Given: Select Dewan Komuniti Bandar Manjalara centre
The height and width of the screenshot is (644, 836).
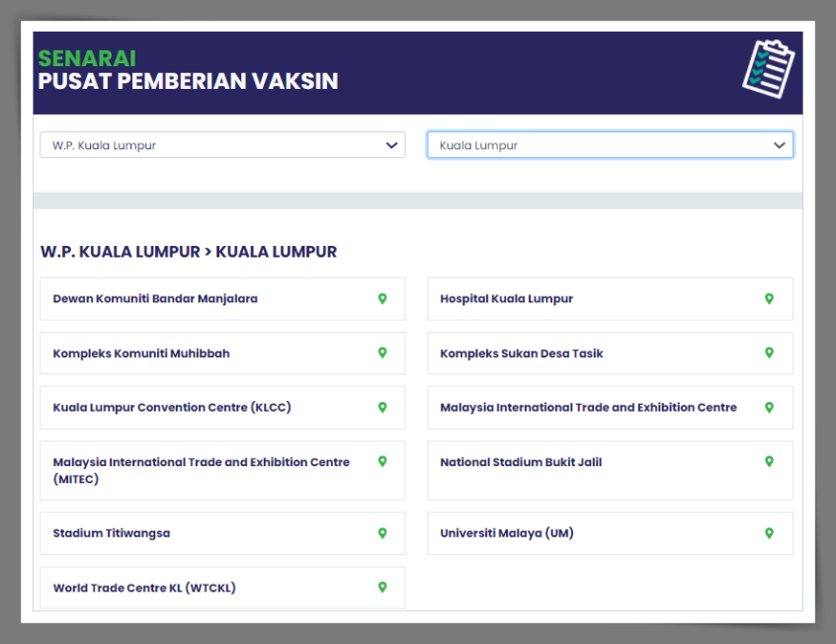Looking at the screenshot, I should coord(155,299).
